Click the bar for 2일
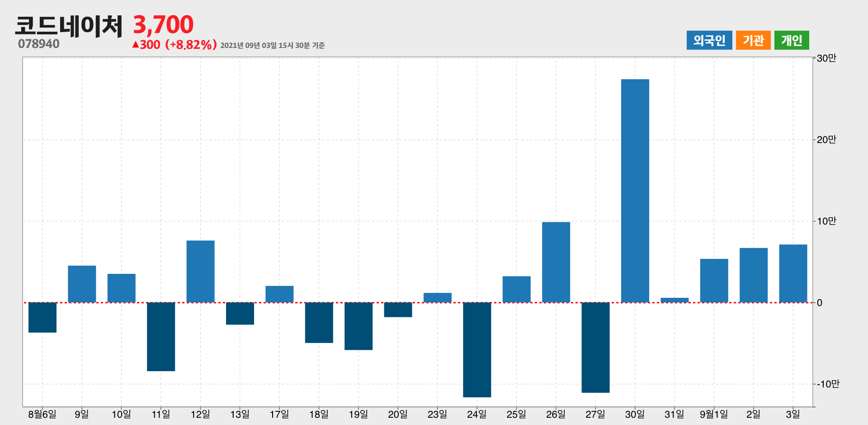 point(754,275)
